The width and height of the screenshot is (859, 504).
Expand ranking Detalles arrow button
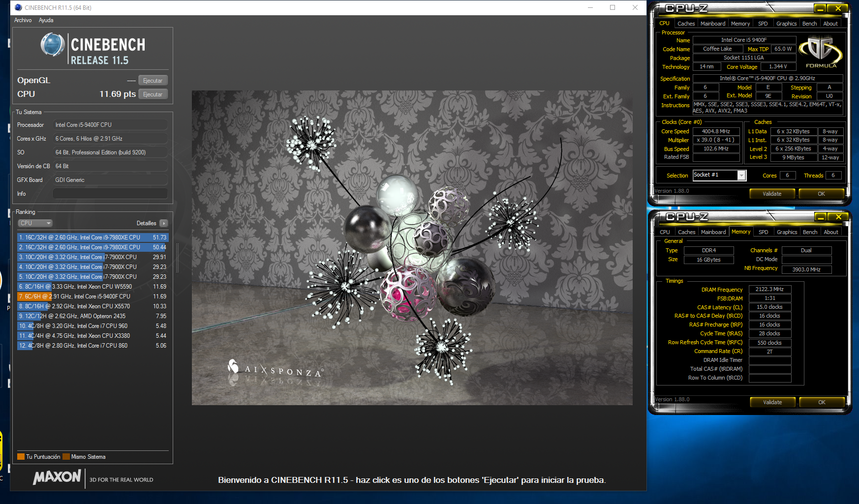pos(164,223)
